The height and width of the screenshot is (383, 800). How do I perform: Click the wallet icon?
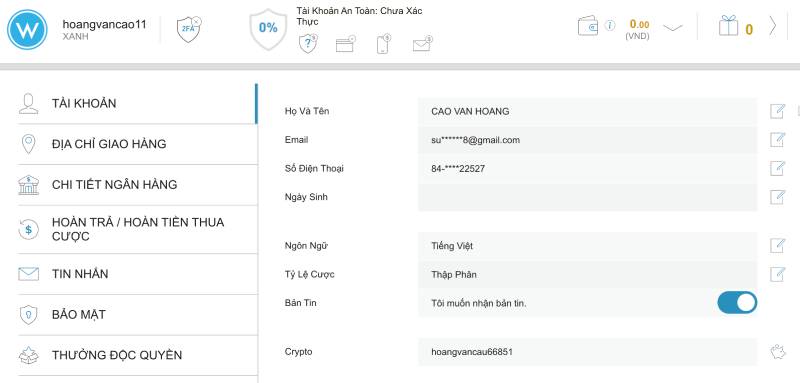click(588, 26)
